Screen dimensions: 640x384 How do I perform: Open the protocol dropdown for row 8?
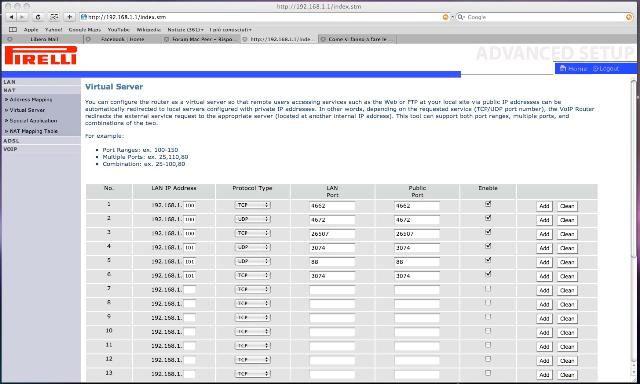[253, 304]
